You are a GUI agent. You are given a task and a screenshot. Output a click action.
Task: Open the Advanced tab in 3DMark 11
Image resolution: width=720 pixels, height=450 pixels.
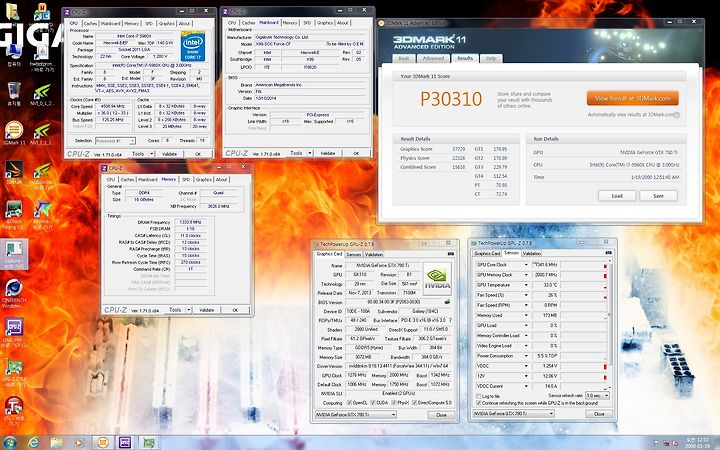pos(433,58)
